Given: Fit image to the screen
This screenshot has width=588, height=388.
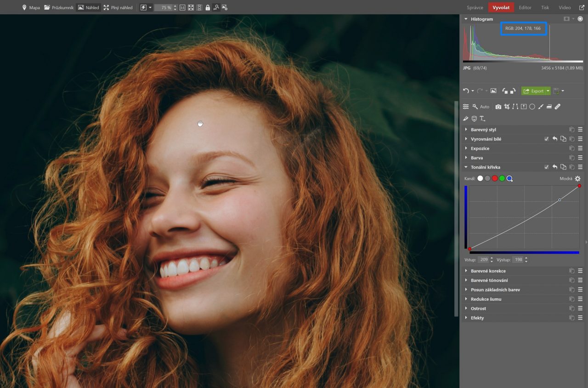Looking at the screenshot, I should coord(191,8).
